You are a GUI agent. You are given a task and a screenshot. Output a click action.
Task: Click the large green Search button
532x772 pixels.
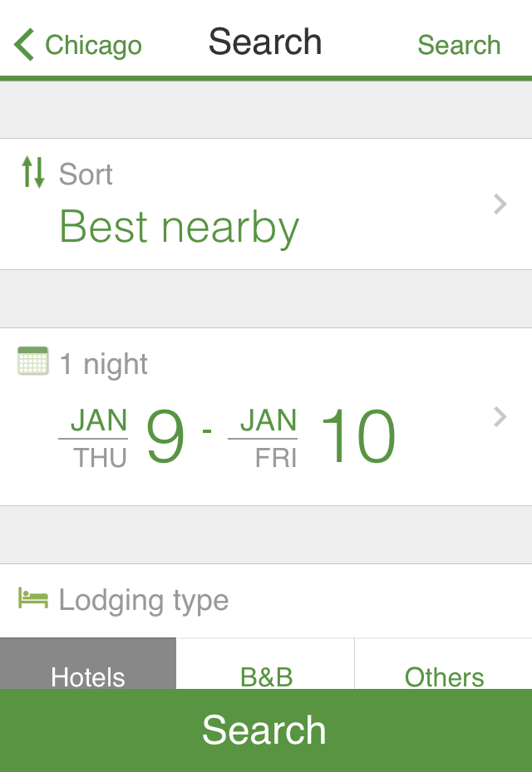click(x=266, y=730)
